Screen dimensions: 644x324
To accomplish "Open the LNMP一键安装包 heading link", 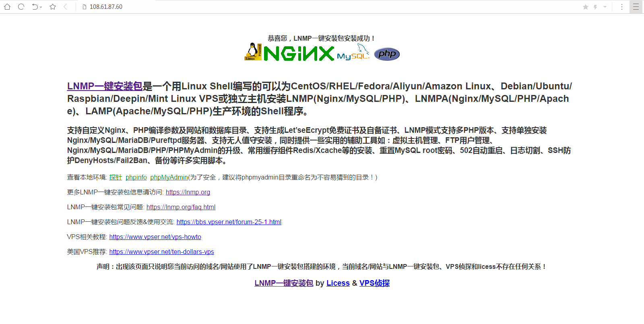I will 105,86.
